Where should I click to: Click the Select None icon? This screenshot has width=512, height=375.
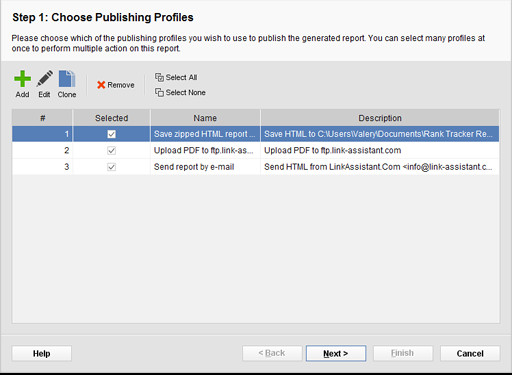(159, 92)
